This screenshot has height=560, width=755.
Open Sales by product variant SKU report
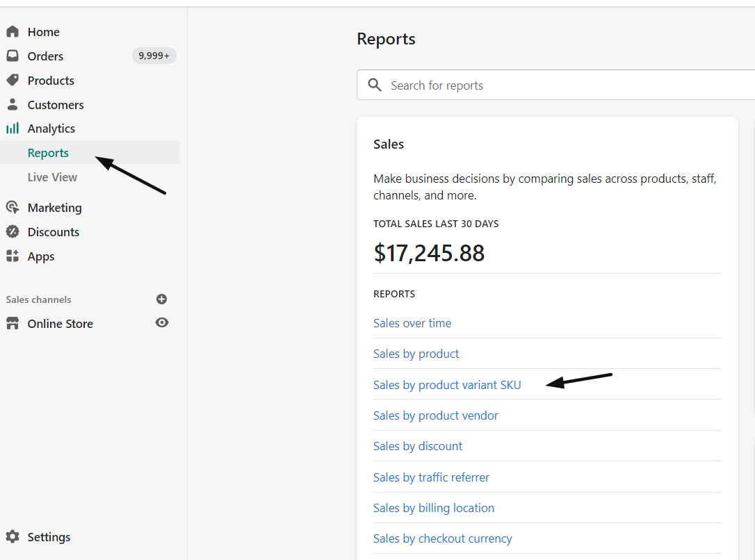coord(446,385)
